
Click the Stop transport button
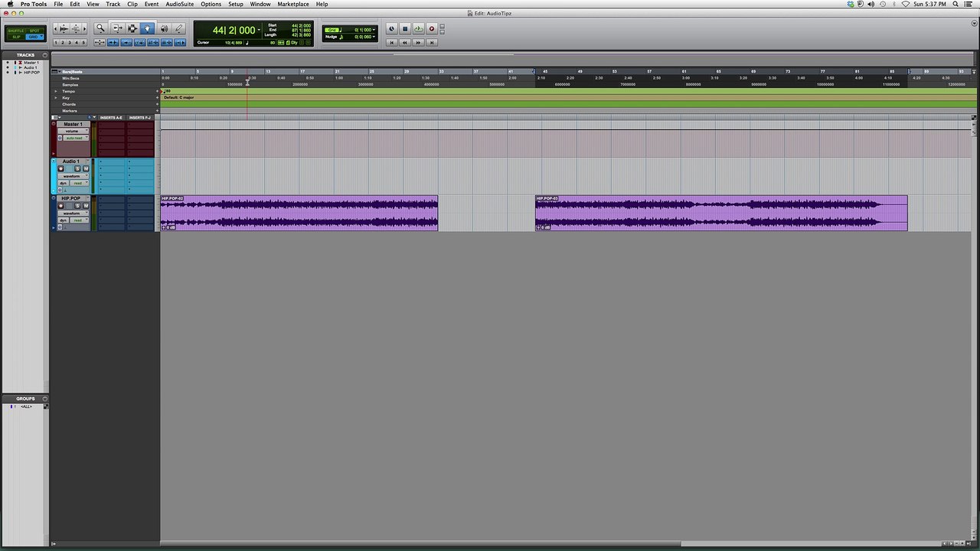[x=405, y=29]
